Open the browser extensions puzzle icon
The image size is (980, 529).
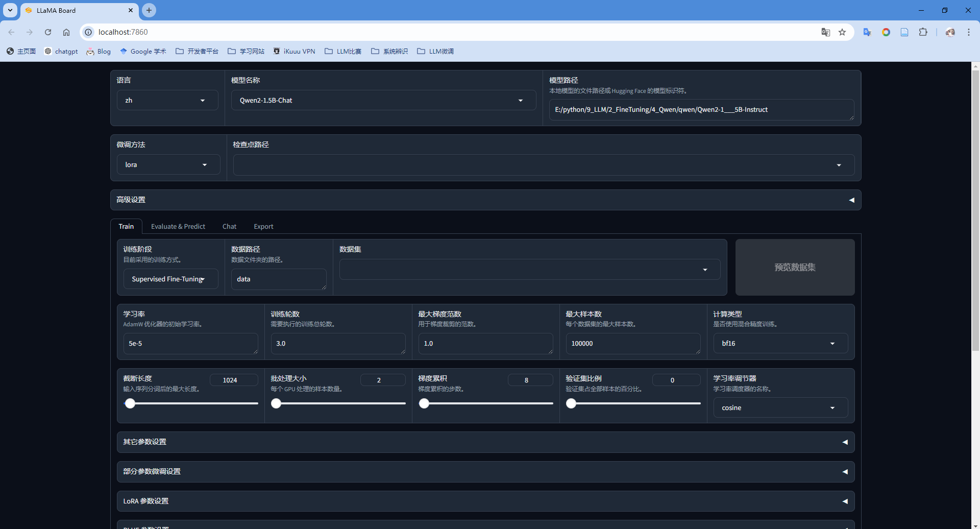(x=923, y=32)
